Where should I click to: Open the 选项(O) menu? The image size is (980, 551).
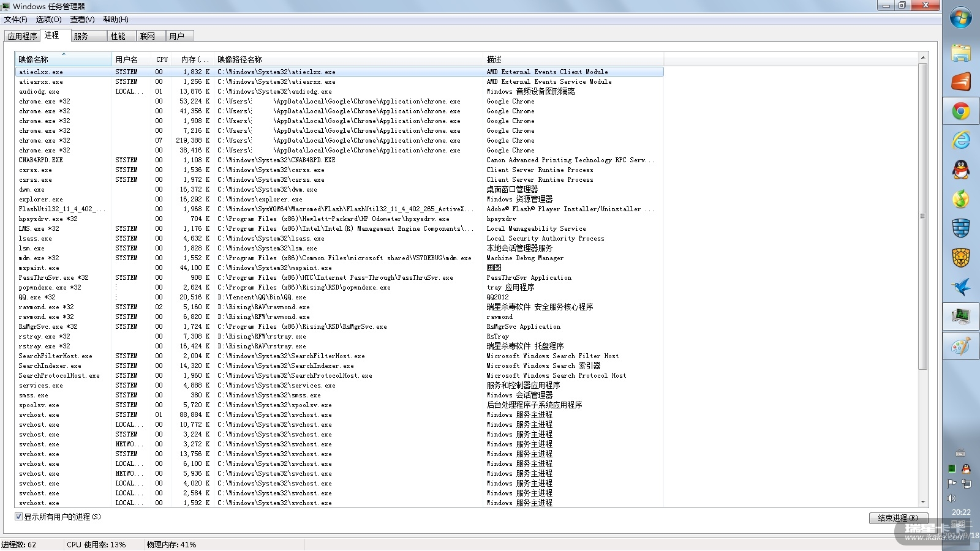pyautogui.click(x=49, y=20)
